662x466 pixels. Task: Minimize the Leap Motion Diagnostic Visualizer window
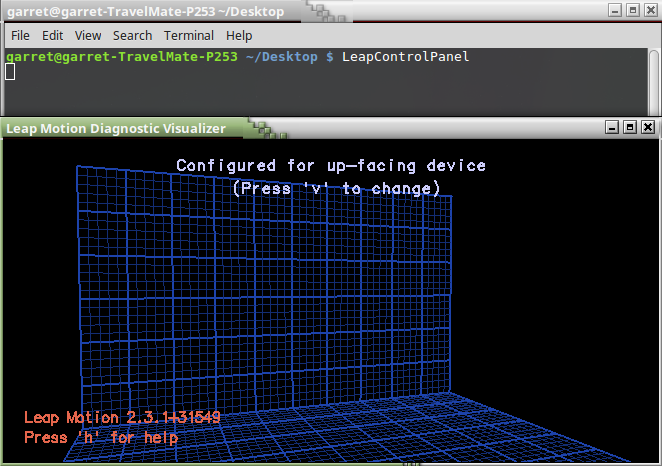coord(612,127)
